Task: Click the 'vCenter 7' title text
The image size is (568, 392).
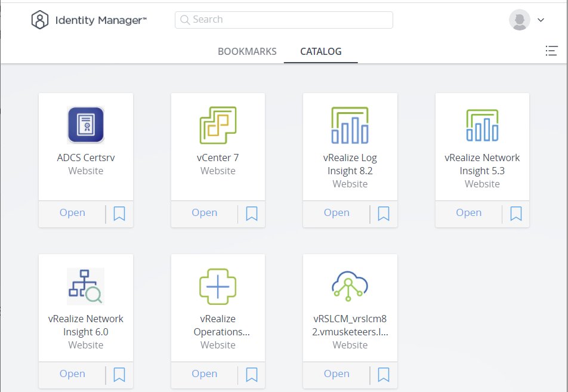Action: (x=218, y=158)
